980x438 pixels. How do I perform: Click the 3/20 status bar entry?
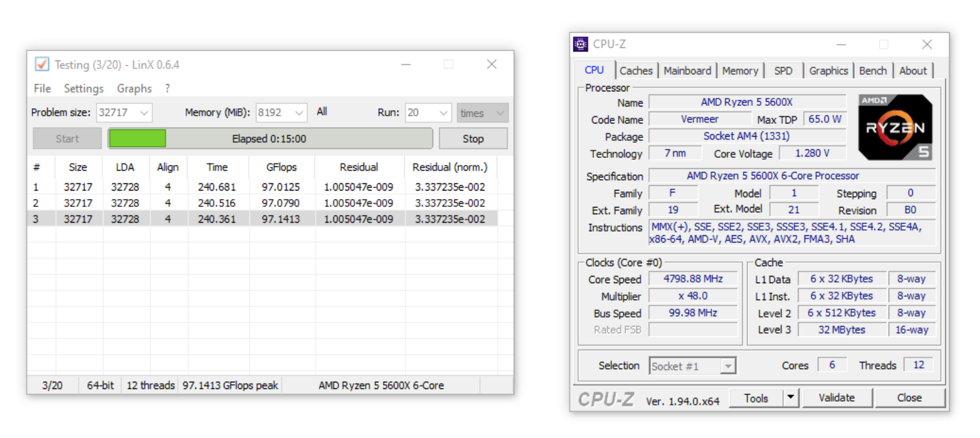tap(52, 385)
